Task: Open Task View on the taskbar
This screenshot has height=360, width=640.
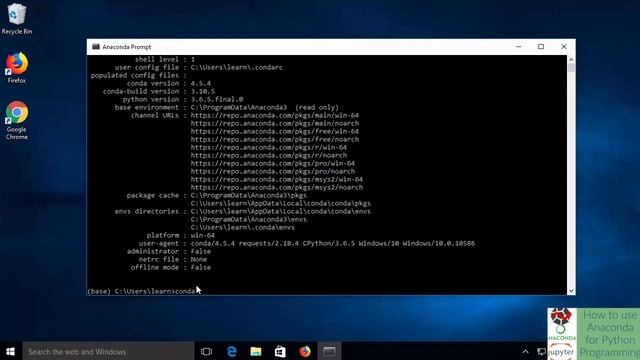Action: pyautogui.click(x=207, y=351)
